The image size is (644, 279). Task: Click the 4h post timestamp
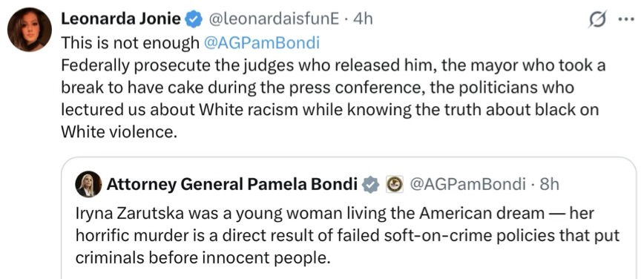(x=363, y=19)
